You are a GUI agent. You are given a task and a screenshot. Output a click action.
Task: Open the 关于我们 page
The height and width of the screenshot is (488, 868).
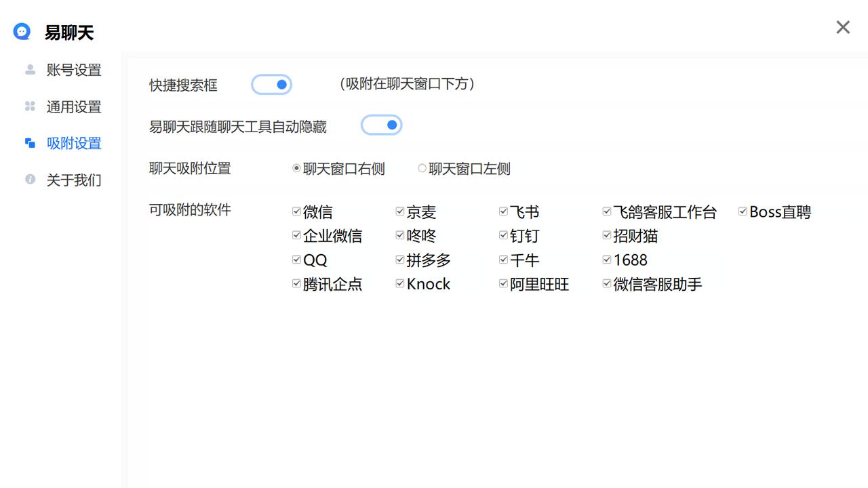[x=73, y=180]
